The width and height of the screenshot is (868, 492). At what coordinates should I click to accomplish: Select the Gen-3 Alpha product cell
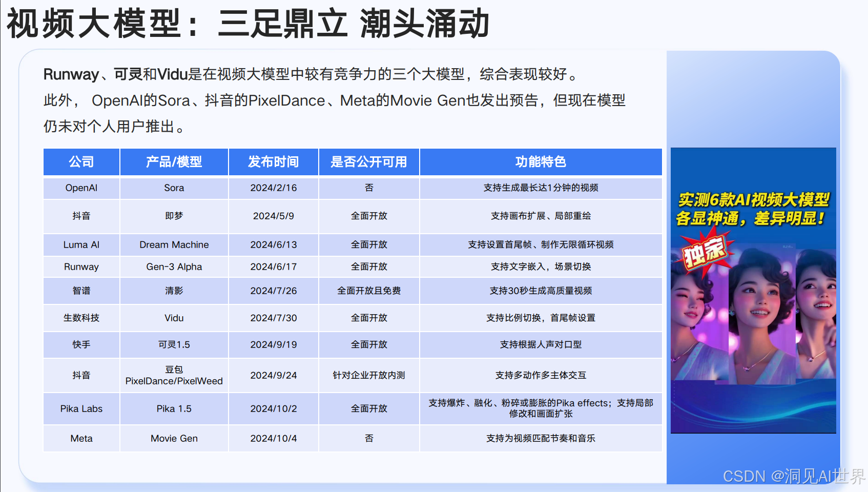tap(174, 267)
